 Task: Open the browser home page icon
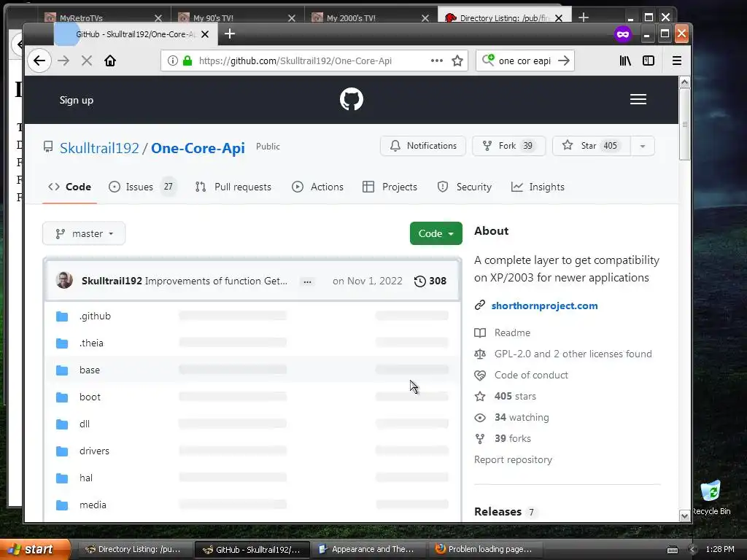(110, 61)
